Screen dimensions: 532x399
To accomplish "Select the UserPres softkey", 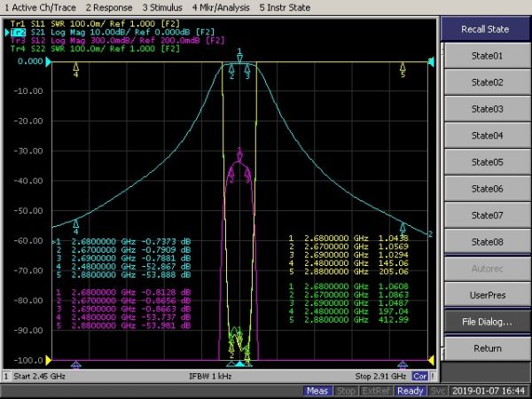I will pyautogui.click(x=487, y=295).
